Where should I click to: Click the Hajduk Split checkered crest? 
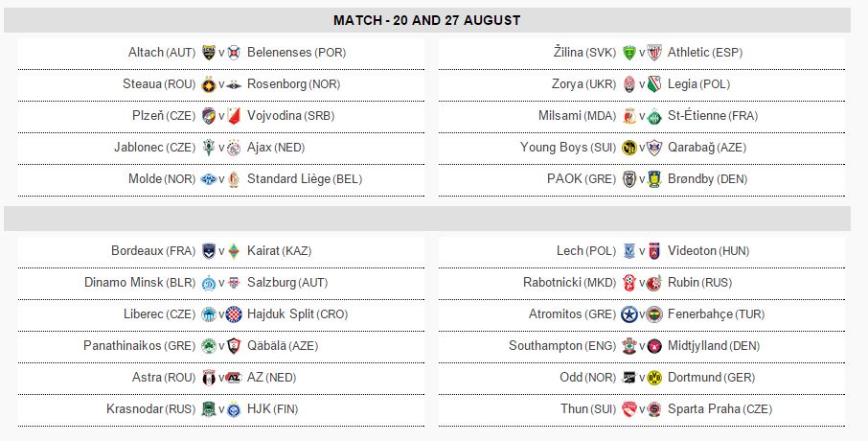[x=235, y=314]
